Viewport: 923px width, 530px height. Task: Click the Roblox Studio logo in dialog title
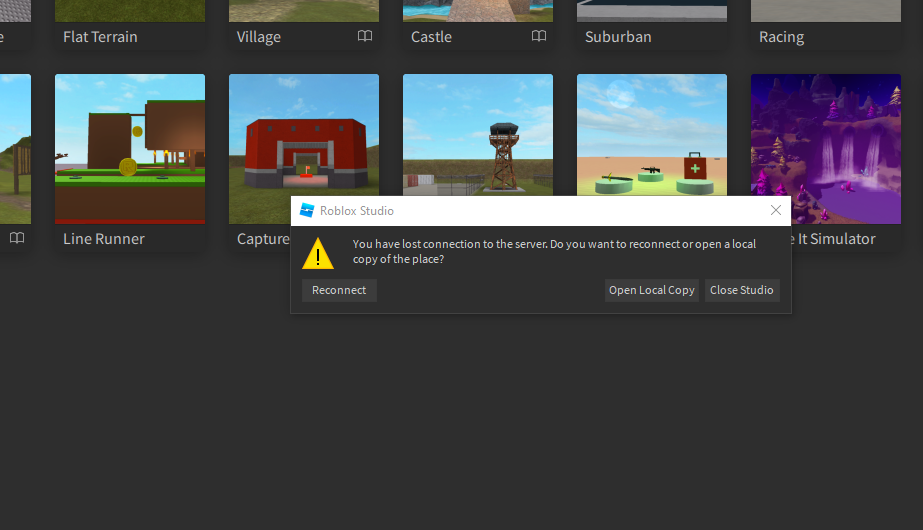[307, 210]
